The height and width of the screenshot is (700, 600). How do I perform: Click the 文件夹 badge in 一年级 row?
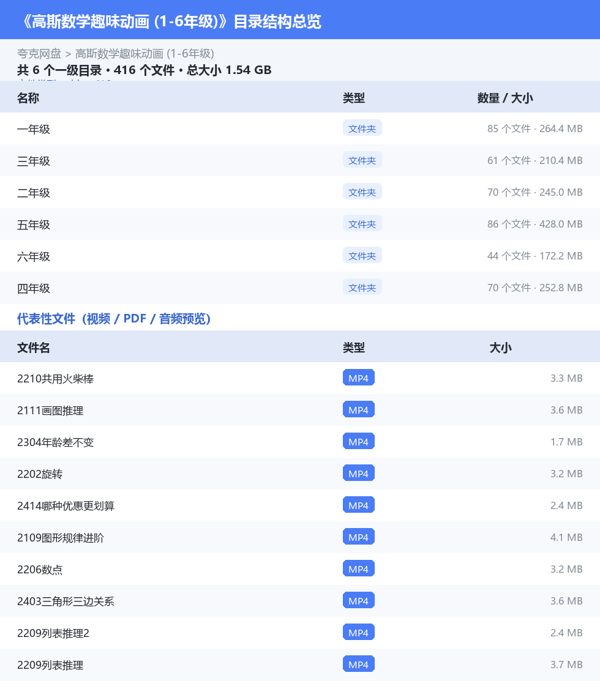362,128
